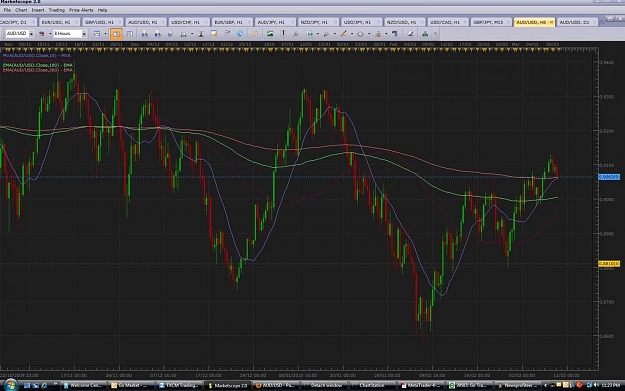Expand arrow beside the ellipse shape tool
Image resolution: width=625 pixels, height=391 pixels.
pos(369,34)
